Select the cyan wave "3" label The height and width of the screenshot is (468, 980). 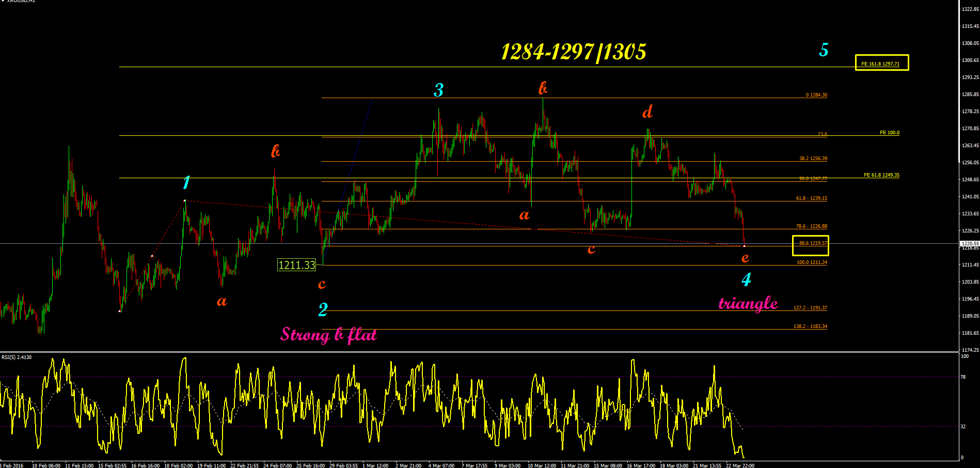[x=438, y=90]
